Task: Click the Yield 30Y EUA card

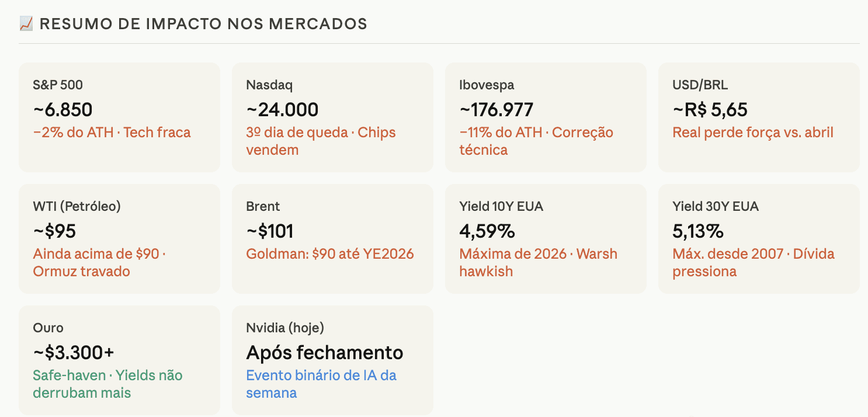Action: coord(759,239)
